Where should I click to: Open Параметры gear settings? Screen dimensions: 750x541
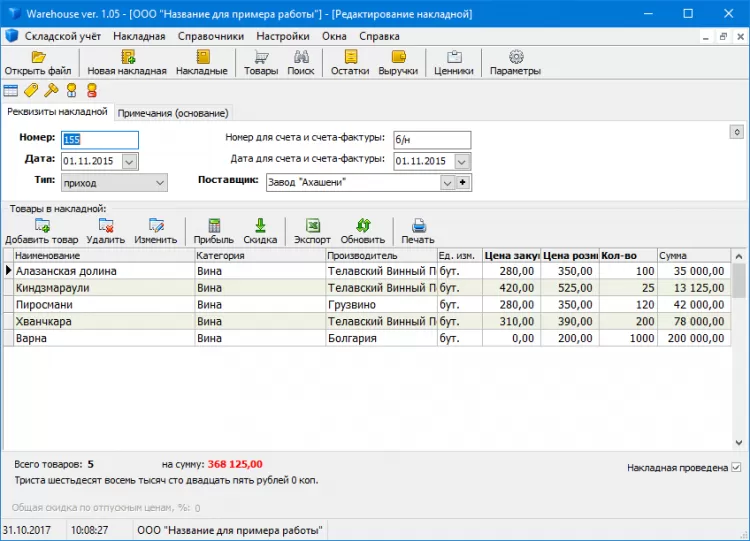[x=516, y=58]
